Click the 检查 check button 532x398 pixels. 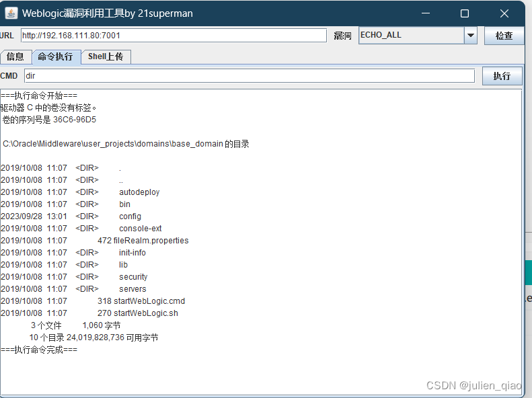(504, 36)
